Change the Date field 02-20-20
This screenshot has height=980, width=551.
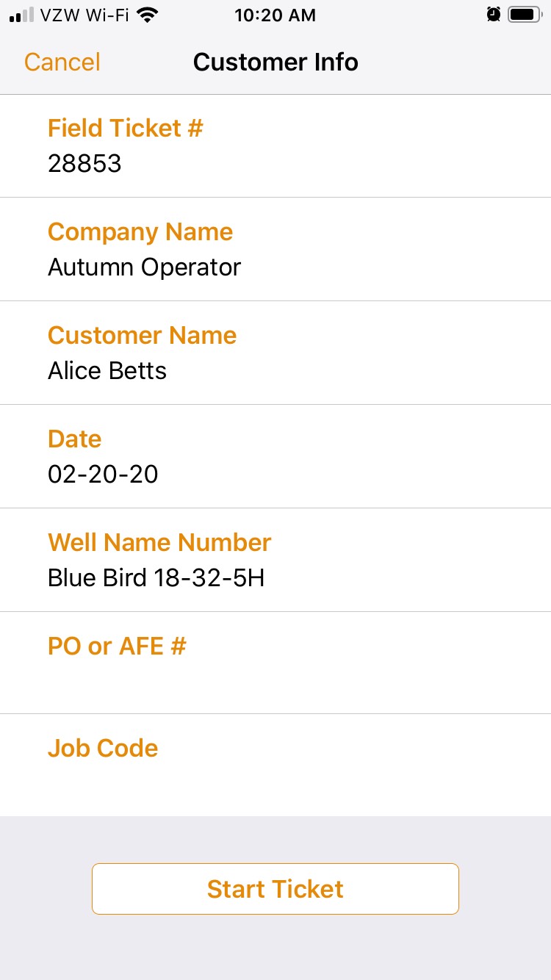[x=103, y=474]
